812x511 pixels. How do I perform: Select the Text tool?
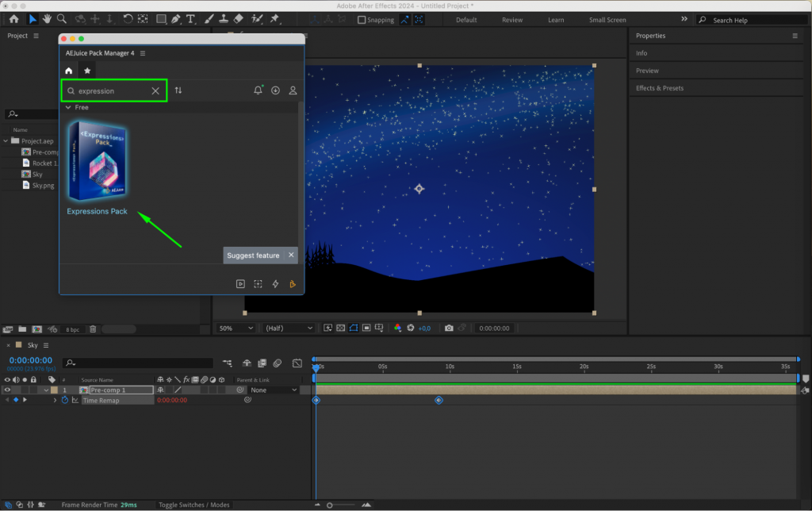coord(189,19)
